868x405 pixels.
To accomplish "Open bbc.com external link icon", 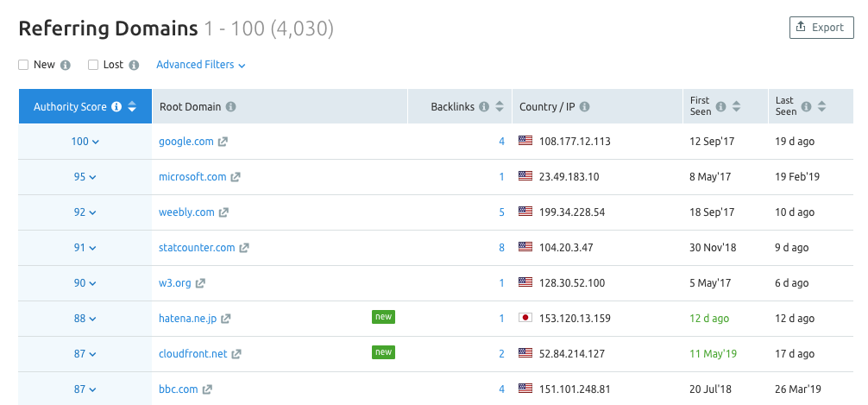I will (207, 389).
